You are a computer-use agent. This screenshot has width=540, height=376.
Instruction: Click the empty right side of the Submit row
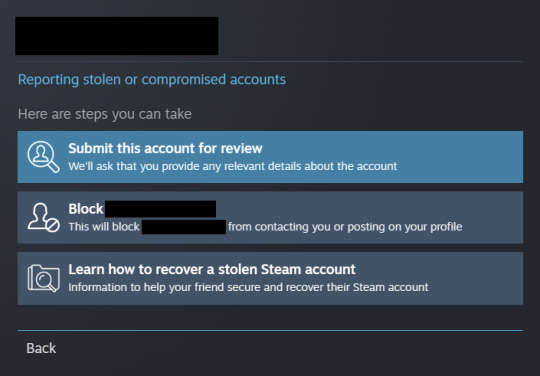(x=461, y=157)
